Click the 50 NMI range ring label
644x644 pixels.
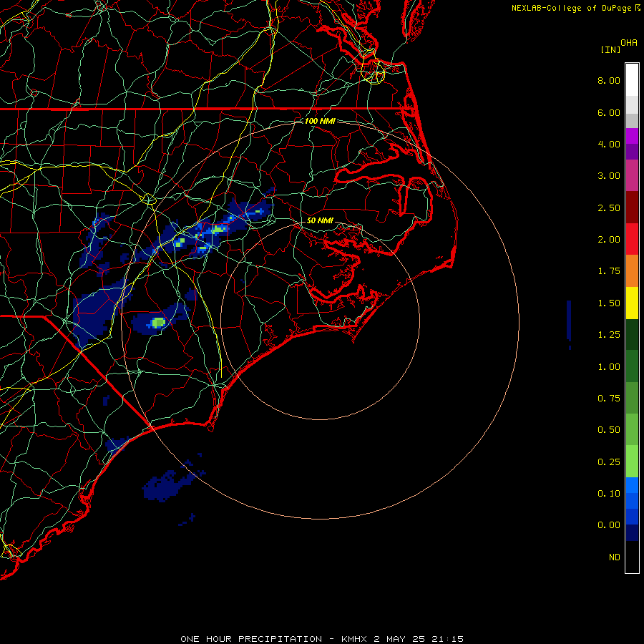point(320,220)
